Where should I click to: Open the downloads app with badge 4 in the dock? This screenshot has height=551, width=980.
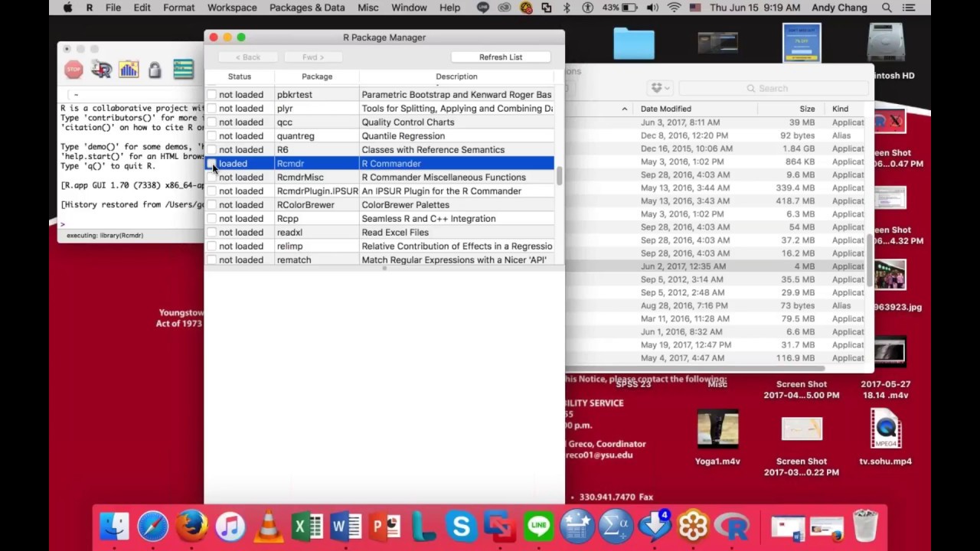(655, 527)
